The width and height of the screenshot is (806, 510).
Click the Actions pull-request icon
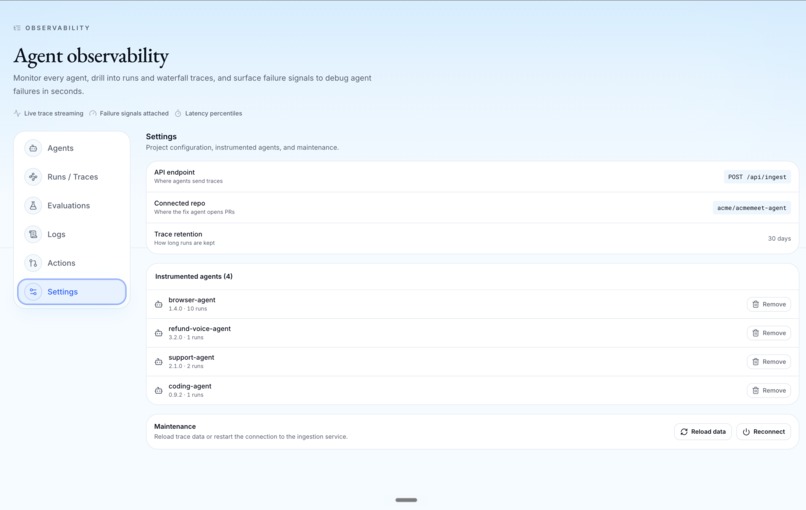coord(33,263)
